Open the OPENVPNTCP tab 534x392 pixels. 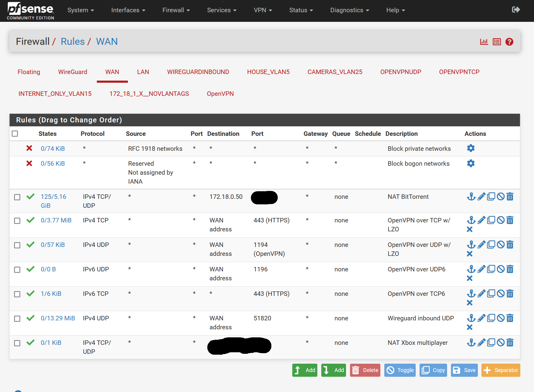(459, 72)
